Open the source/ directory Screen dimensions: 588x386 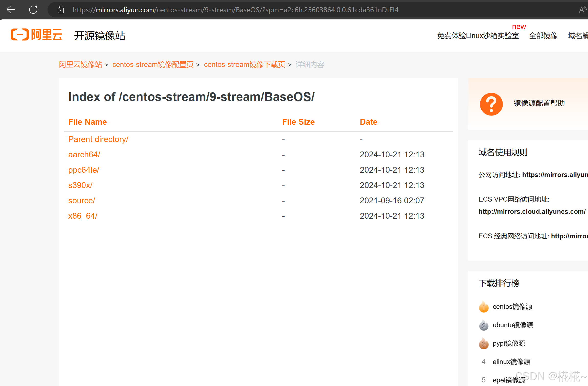(x=82, y=201)
